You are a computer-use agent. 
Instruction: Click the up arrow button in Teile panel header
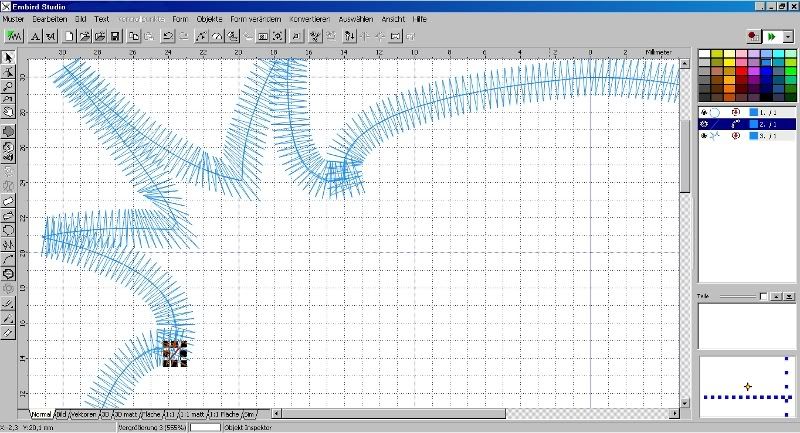point(777,296)
